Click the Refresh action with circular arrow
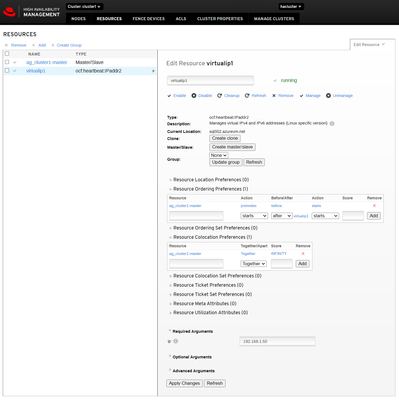The height and width of the screenshot is (400, 399). click(255, 96)
